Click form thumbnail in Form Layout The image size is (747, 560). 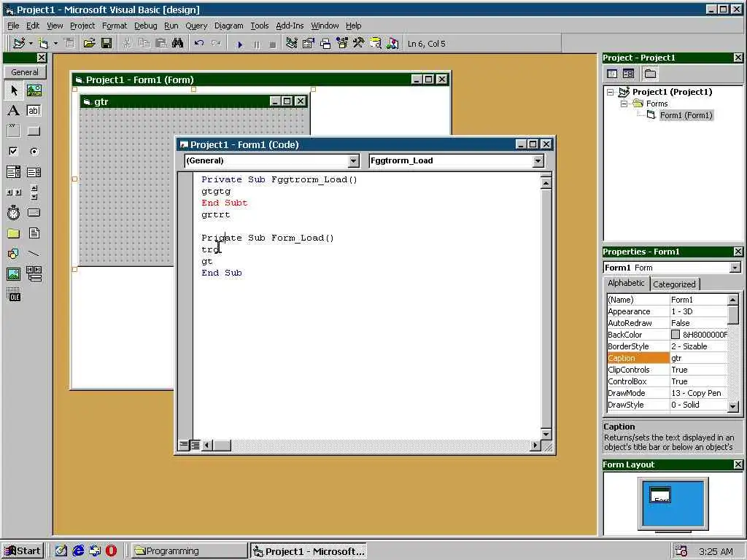659,495
